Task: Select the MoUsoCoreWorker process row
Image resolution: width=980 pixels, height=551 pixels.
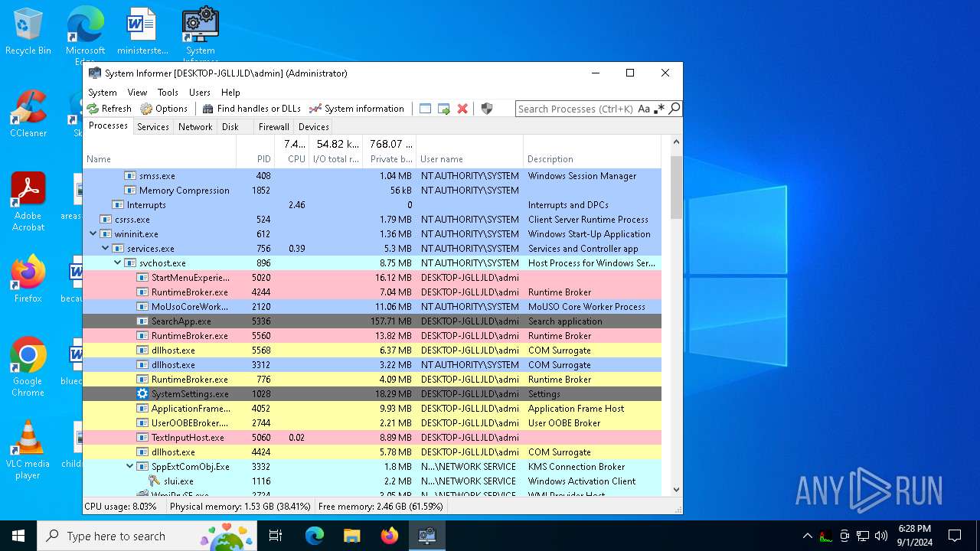Action: pos(372,307)
